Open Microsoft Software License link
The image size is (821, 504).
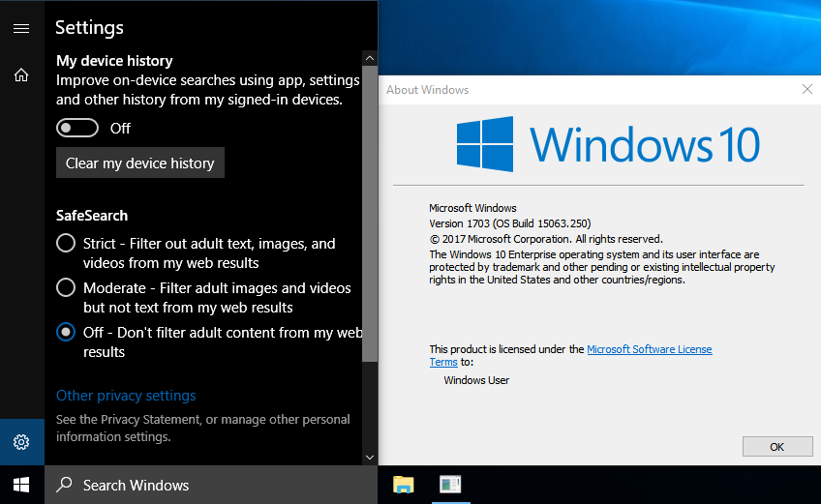click(x=650, y=349)
